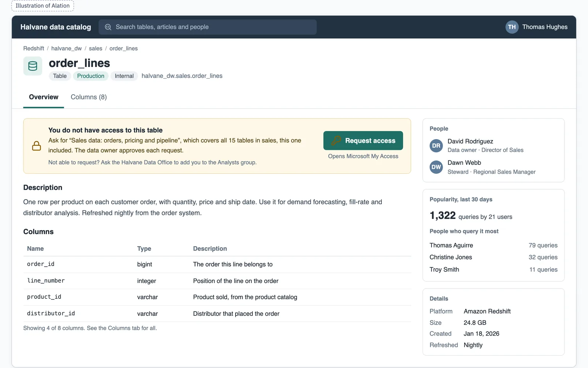Open halvane_dw breadcrumb link
The height and width of the screenshot is (368, 588).
tap(67, 48)
